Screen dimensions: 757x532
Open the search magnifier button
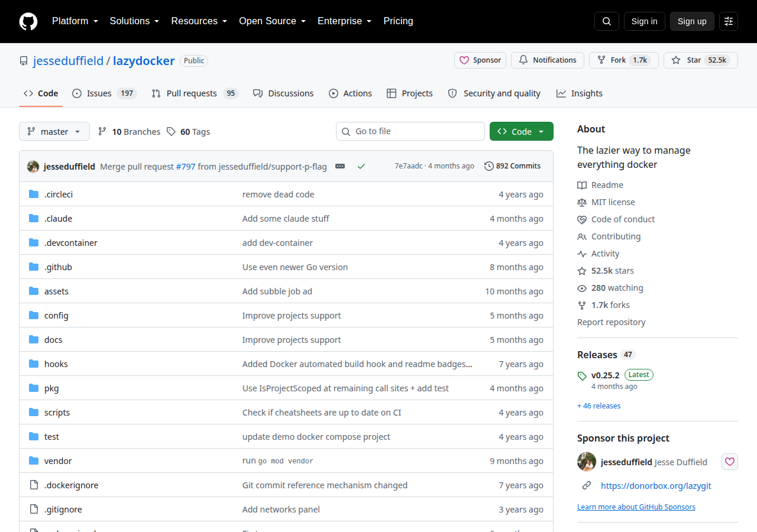[x=607, y=21]
